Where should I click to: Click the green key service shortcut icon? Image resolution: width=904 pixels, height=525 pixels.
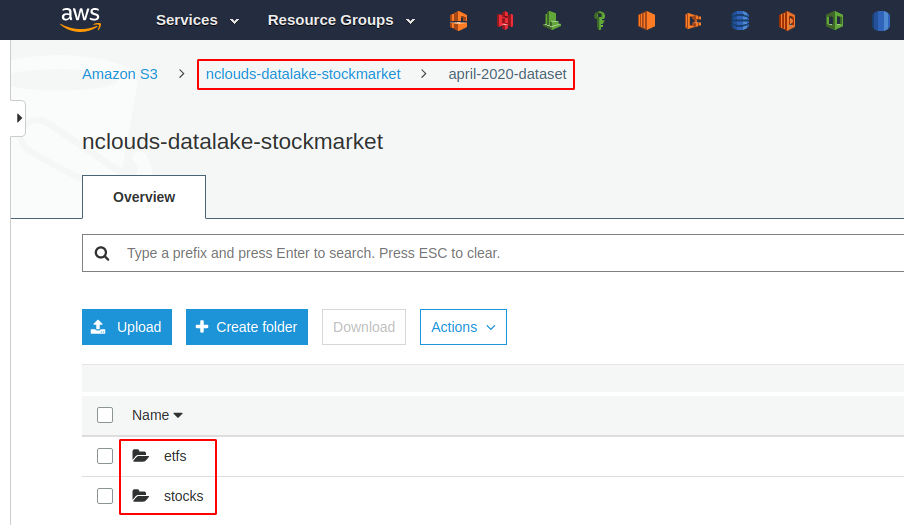click(x=599, y=20)
